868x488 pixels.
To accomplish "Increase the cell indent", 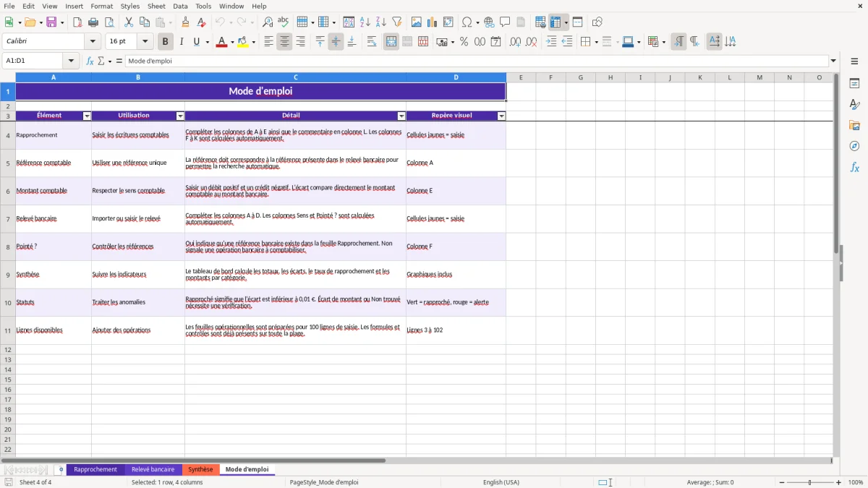I will pyautogui.click(x=551, y=42).
